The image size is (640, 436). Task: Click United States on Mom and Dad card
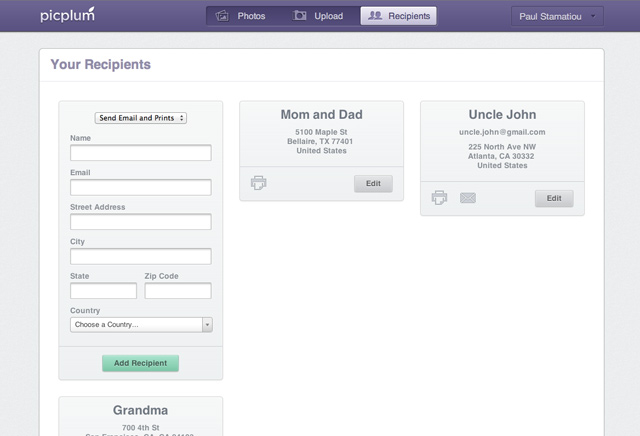322,151
